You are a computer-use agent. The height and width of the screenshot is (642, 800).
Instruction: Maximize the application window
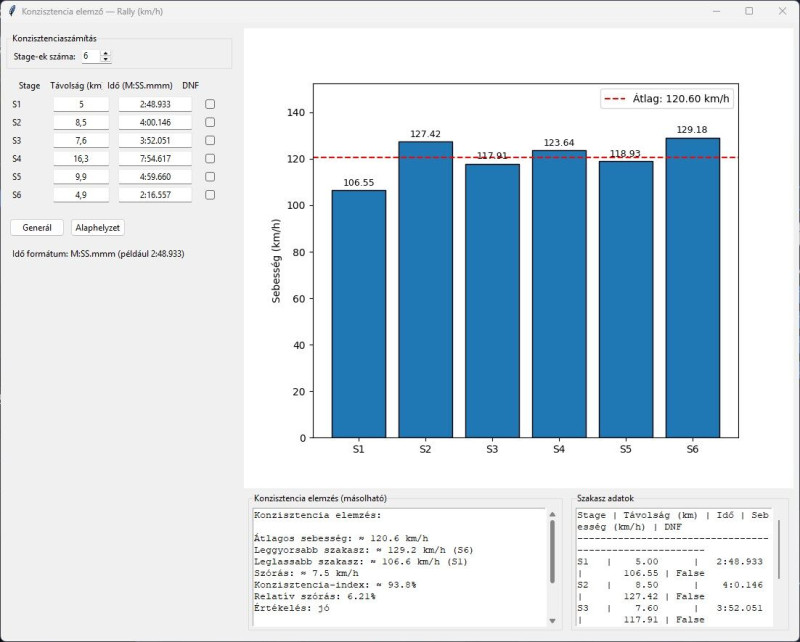pyautogui.click(x=748, y=11)
